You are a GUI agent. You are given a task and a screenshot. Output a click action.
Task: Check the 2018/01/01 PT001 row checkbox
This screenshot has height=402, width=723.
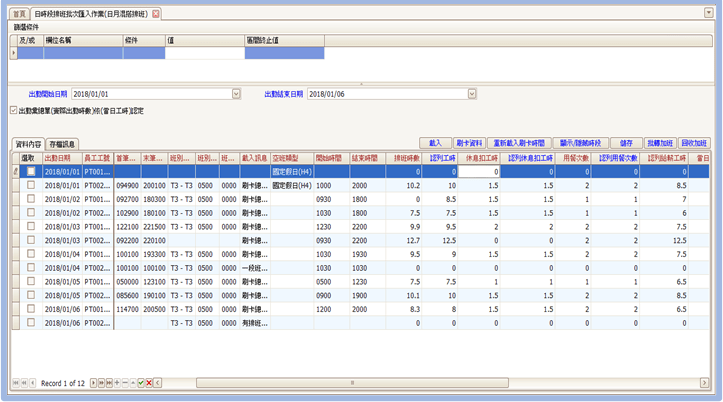pos(31,171)
